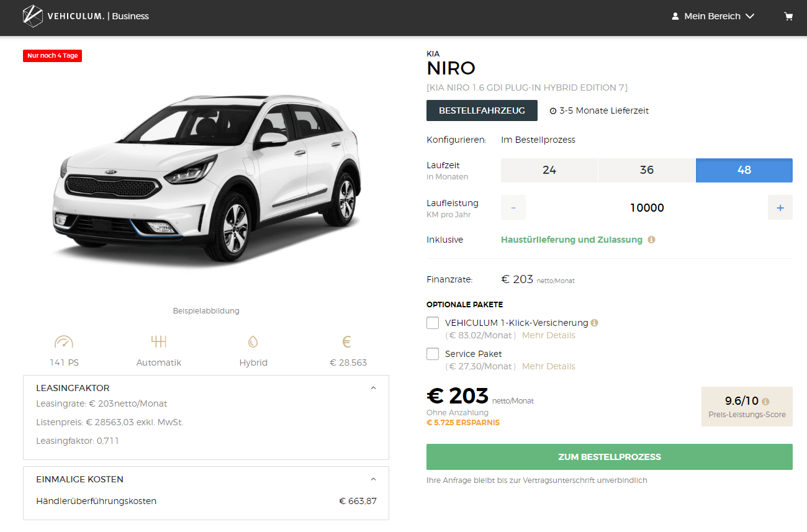Click the user profile icon beside Mein Bereich
807x532 pixels.
[675, 17]
